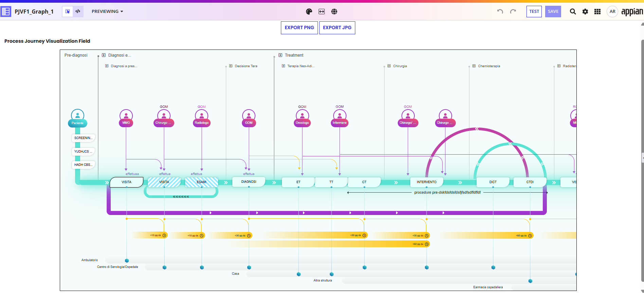
Task: Toggle the Chirurgia phase box
Action: 389,66
